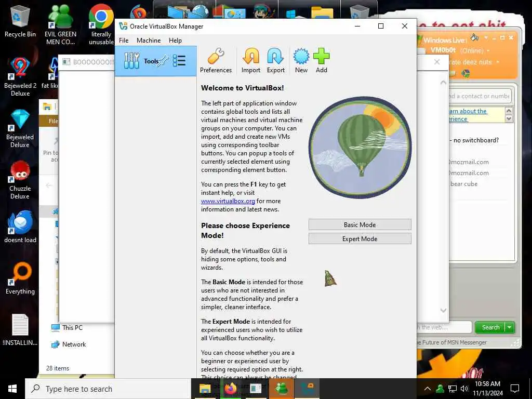This screenshot has height=399, width=532.
Task: Click the Search button in Messenger window
Action: [490, 327]
